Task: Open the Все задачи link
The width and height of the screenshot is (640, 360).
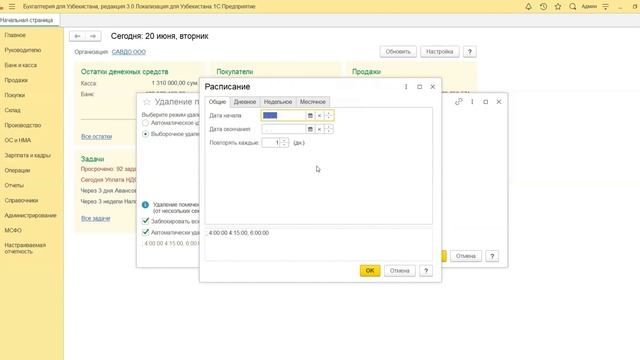Action: click(x=96, y=219)
